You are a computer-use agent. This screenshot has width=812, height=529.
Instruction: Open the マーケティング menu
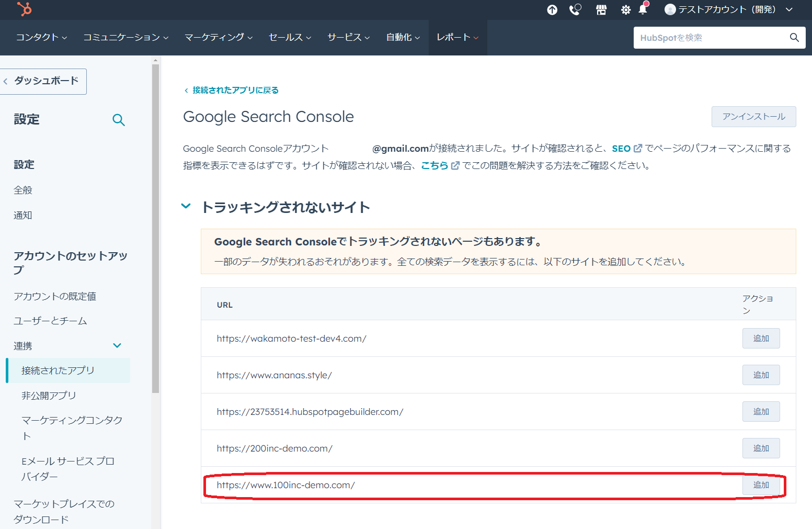click(219, 37)
